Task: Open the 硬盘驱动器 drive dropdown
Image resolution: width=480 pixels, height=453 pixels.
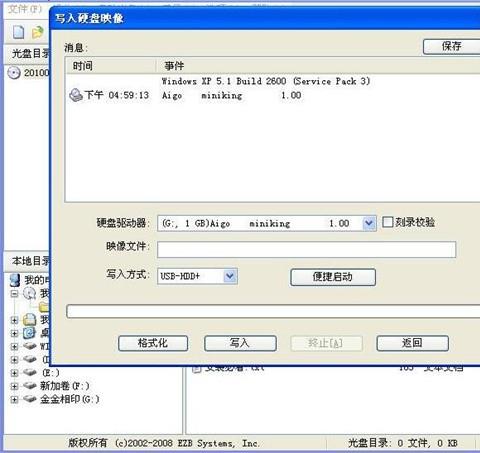Action: point(369,223)
